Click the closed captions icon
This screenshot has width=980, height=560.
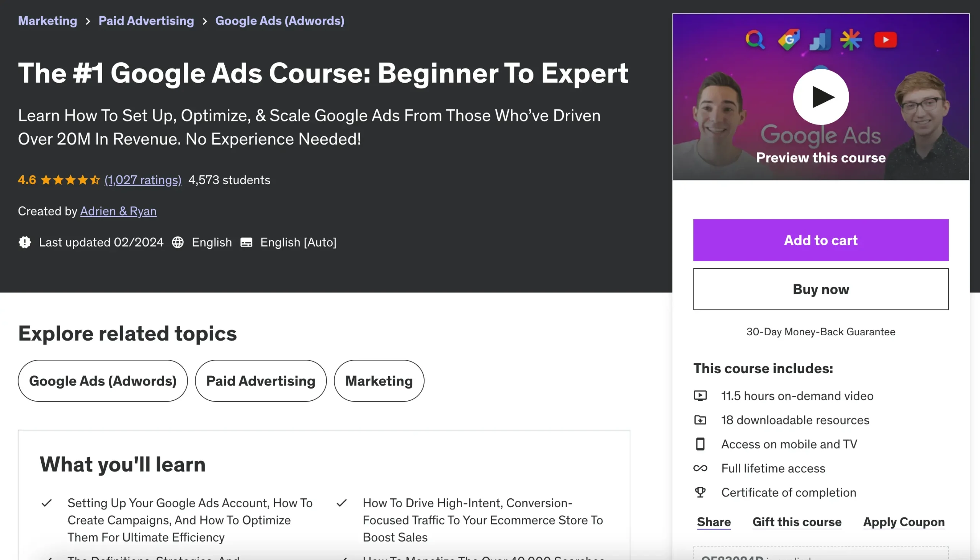point(246,242)
